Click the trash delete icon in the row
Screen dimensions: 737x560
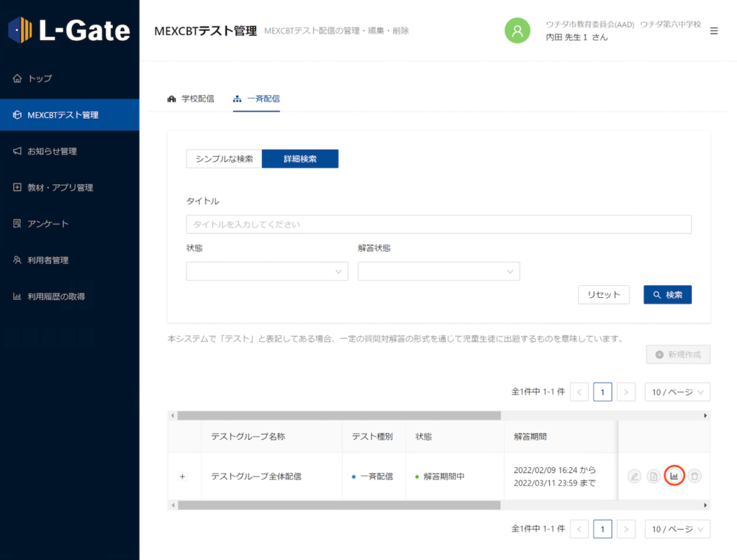point(695,477)
